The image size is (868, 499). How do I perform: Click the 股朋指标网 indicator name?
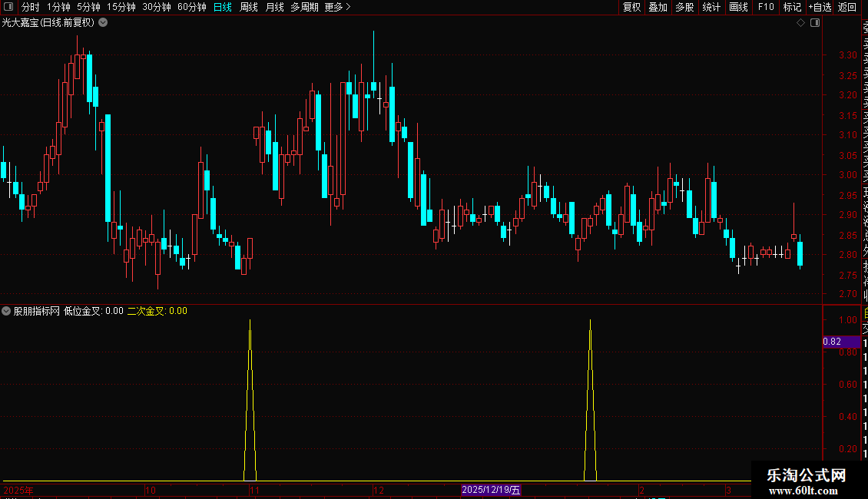37,311
